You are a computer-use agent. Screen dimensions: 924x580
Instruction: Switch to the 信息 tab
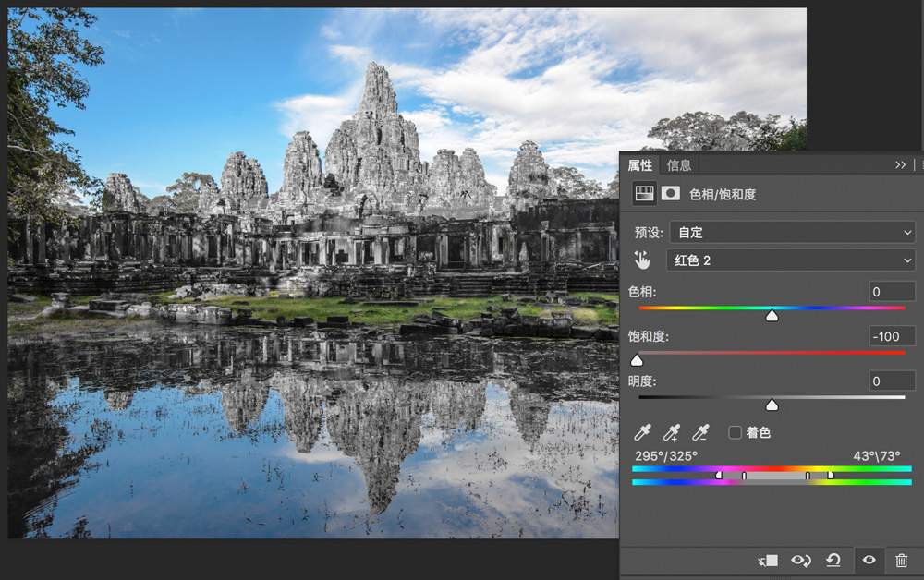tap(679, 165)
